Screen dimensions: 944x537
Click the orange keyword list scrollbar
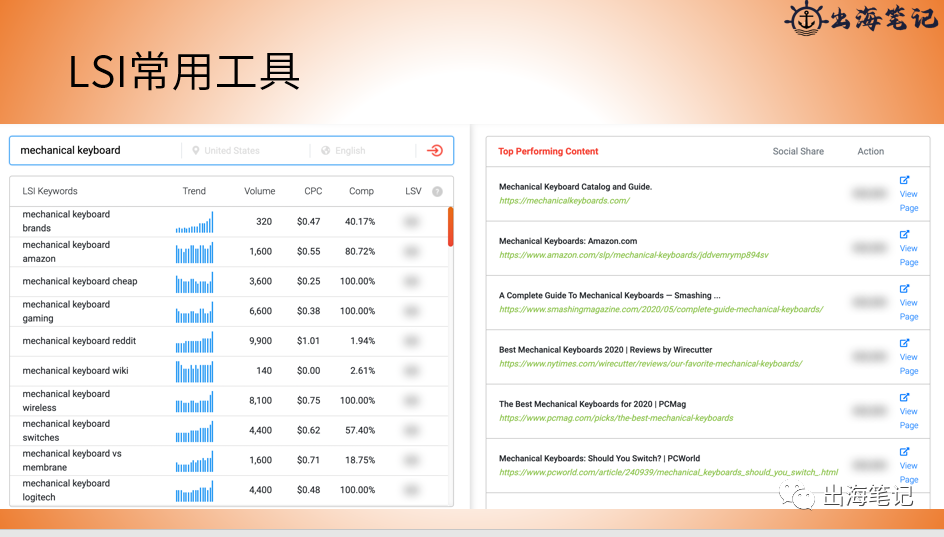coord(450,226)
